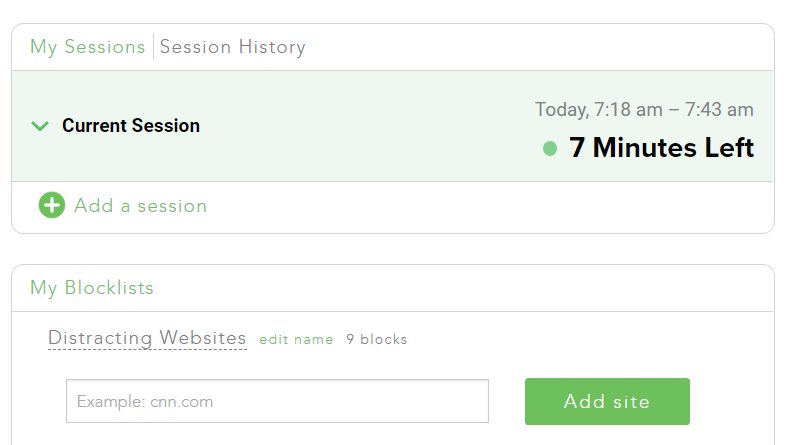Click blank area right of 'Add a session'
Viewport: 788px width, 445px height.
click(480, 207)
